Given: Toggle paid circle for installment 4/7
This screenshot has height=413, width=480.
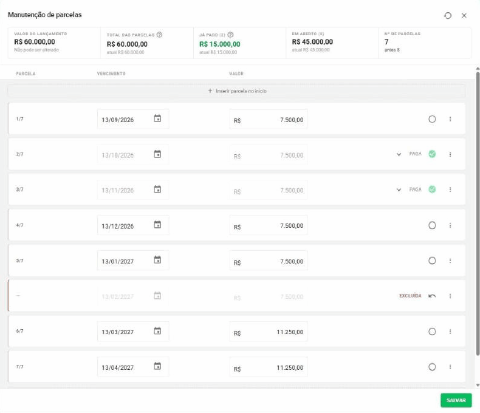Looking at the screenshot, I should coord(432,225).
